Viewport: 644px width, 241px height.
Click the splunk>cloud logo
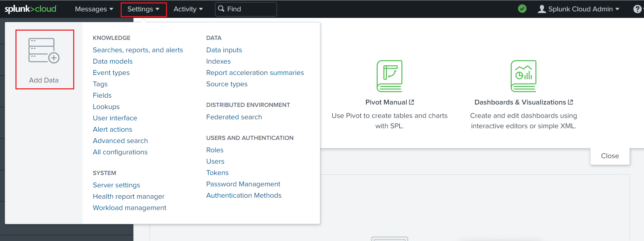point(30,9)
